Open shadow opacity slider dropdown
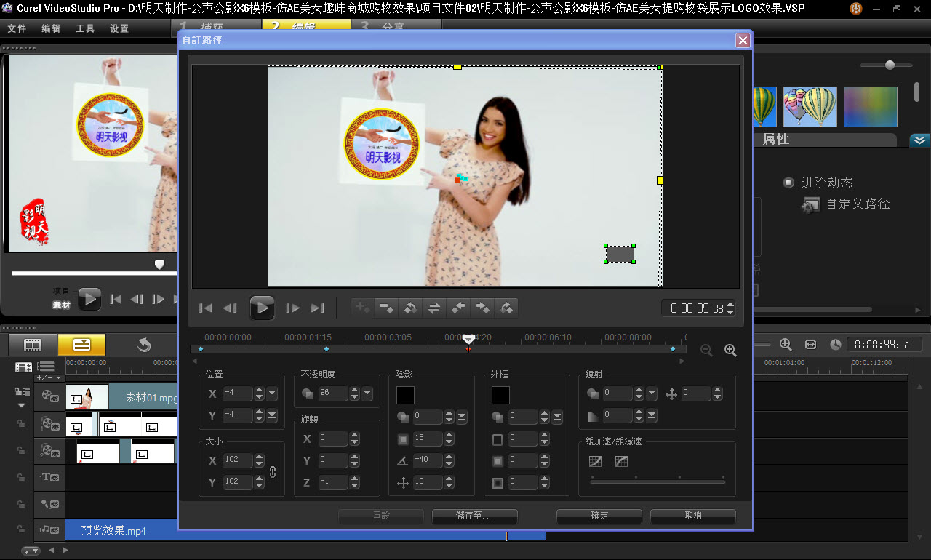Viewport: 931px width, 560px height. 462,417
